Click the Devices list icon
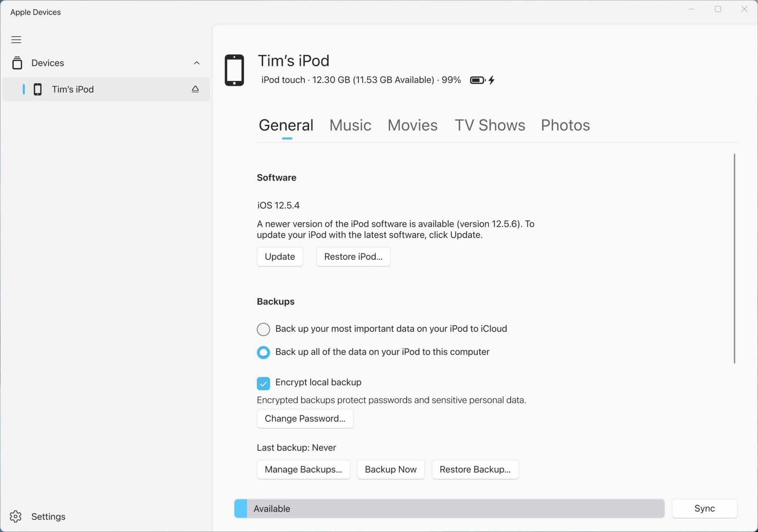Viewport: 758px width, 532px height. pos(17,63)
